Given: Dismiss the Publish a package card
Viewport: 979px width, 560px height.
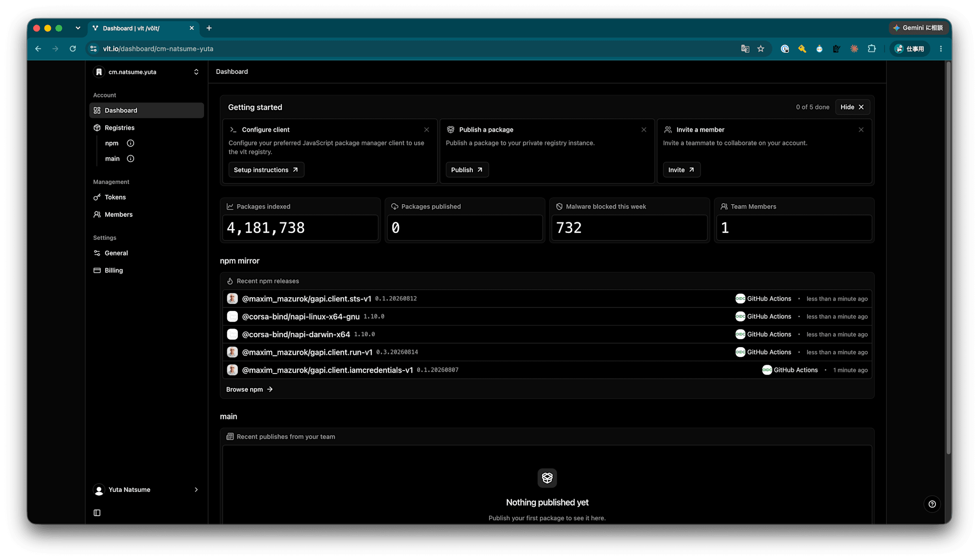Looking at the screenshot, I should pos(644,130).
